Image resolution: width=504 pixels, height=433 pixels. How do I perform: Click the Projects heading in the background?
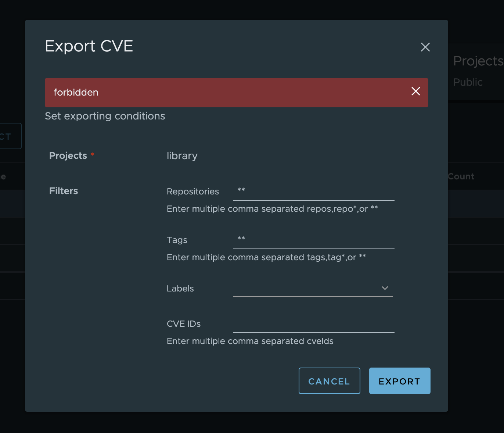(x=478, y=61)
